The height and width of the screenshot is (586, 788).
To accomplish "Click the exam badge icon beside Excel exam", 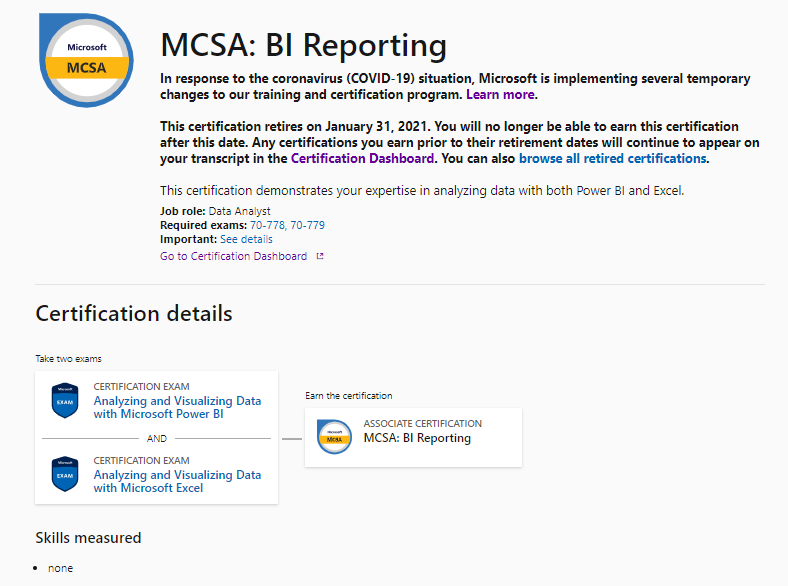I will point(65,474).
